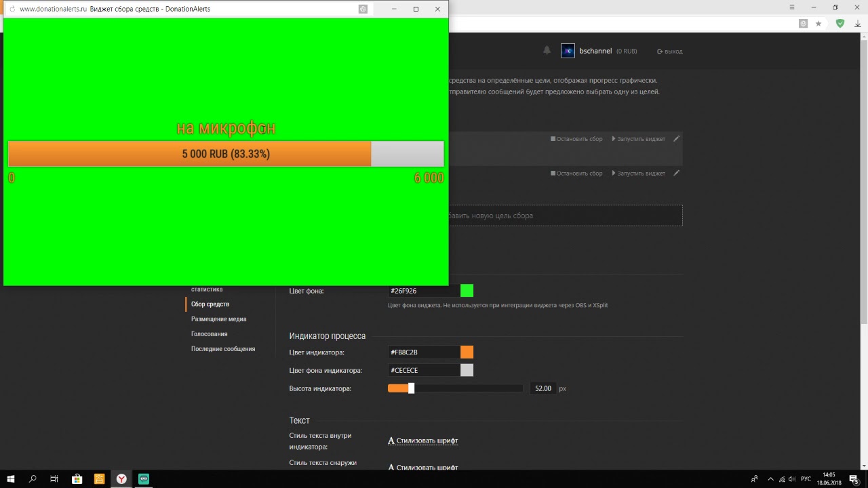Click the 5 000 RUB (83.33%) text
868x488 pixels.
tap(226, 154)
